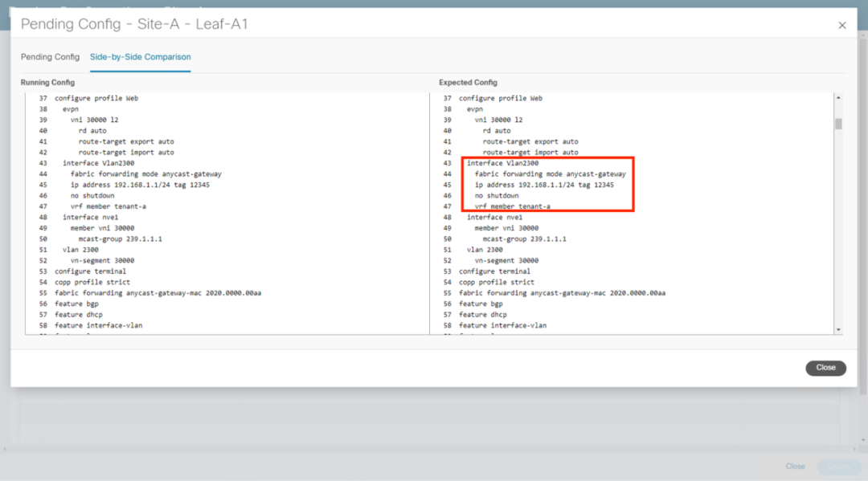Click expected config rd auto line
Image resolution: width=868 pixels, height=481 pixels.
(497, 131)
